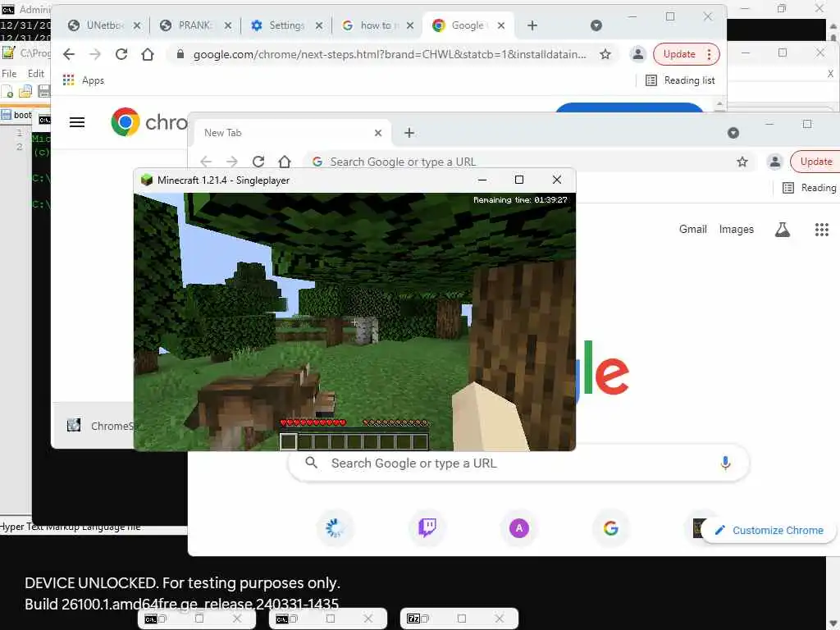
Task: Select first hotbar slot in Minecraft
Action: click(288, 441)
